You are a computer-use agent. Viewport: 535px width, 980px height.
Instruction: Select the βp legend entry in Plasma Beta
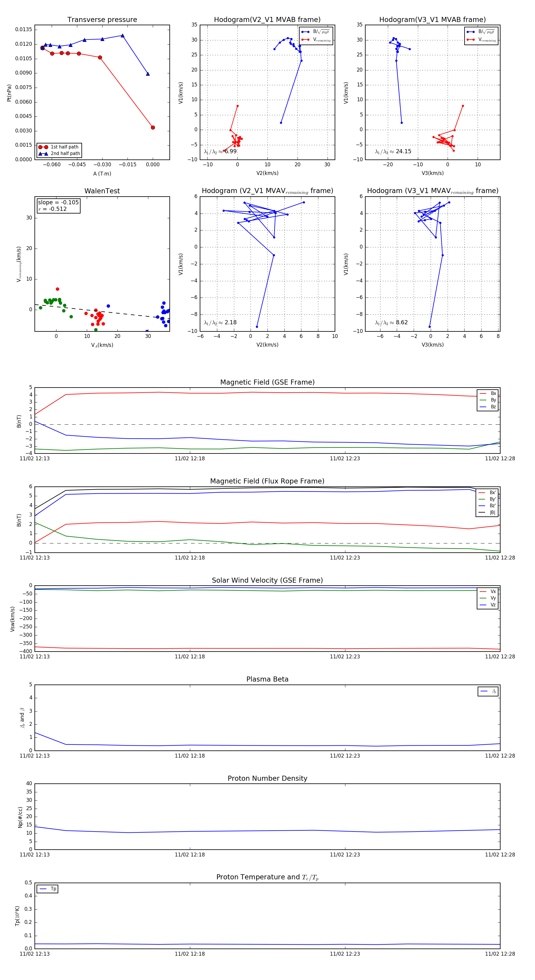point(489,691)
